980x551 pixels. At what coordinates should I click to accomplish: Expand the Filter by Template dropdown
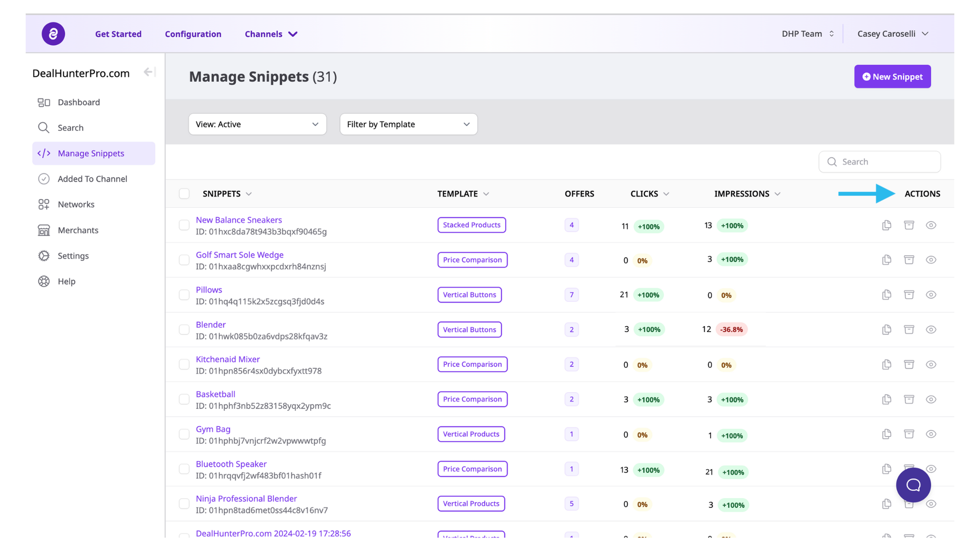coord(408,124)
